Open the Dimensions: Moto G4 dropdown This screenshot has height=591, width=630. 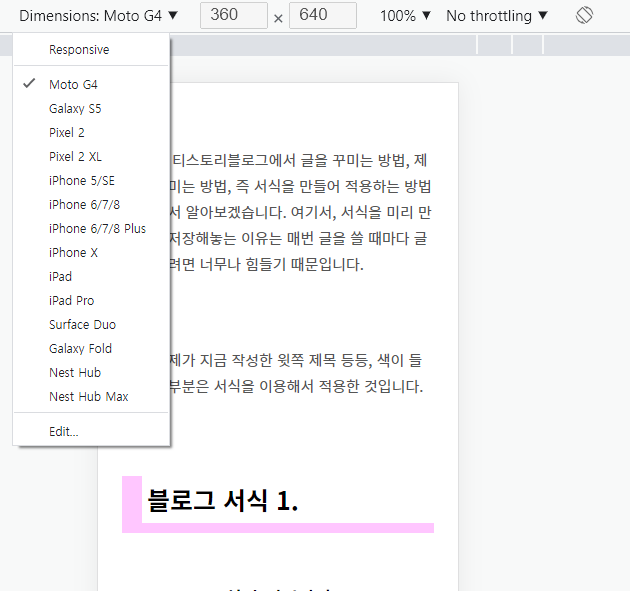pos(98,16)
